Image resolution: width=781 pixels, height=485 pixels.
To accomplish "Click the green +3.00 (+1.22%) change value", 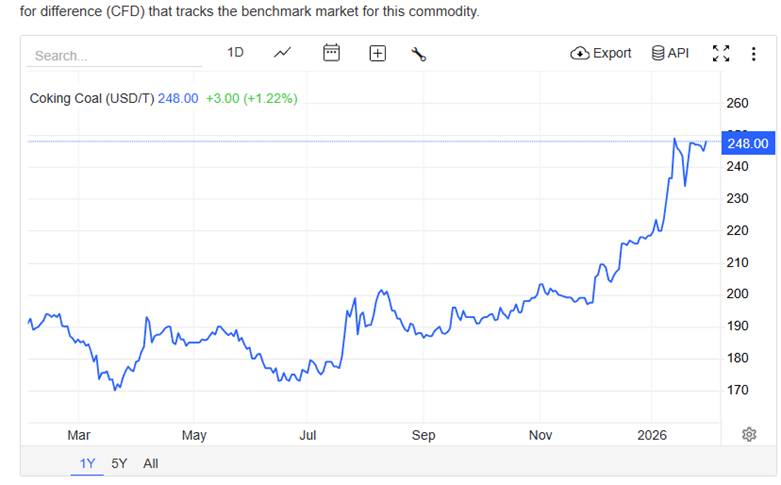I will point(251,98).
